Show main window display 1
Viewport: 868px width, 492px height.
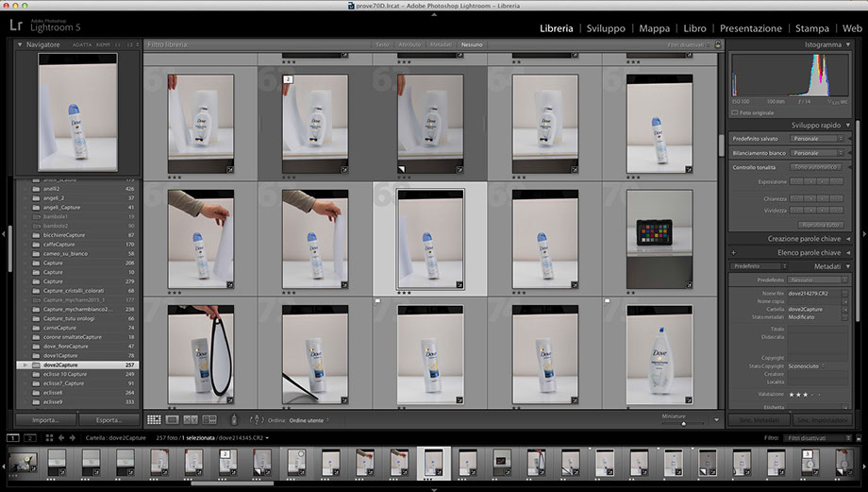click(12, 438)
